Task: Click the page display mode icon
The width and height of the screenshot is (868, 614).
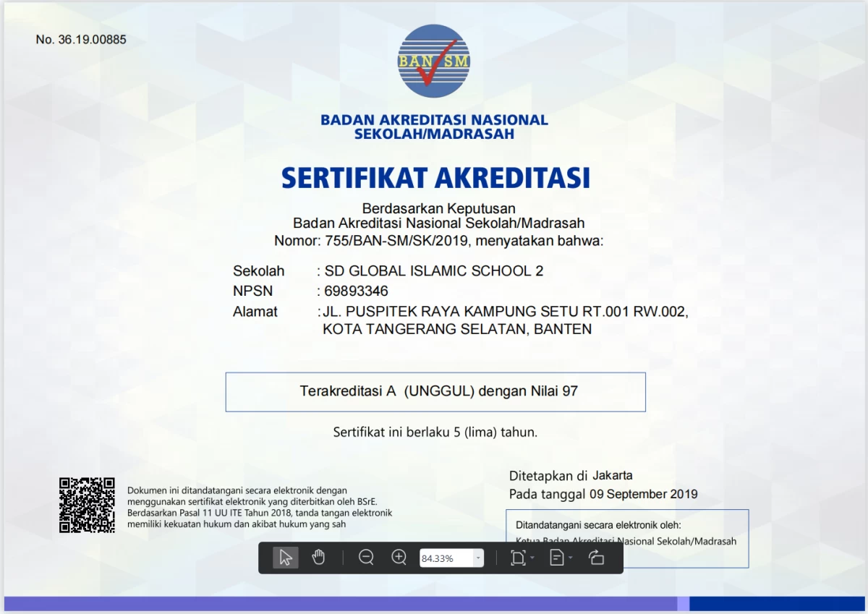Action: click(x=556, y=558)
